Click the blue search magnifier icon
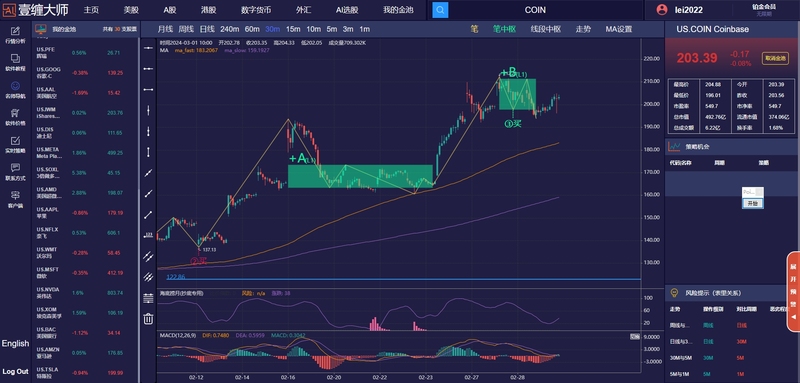800x383 pixels. (x=440, y=10)
